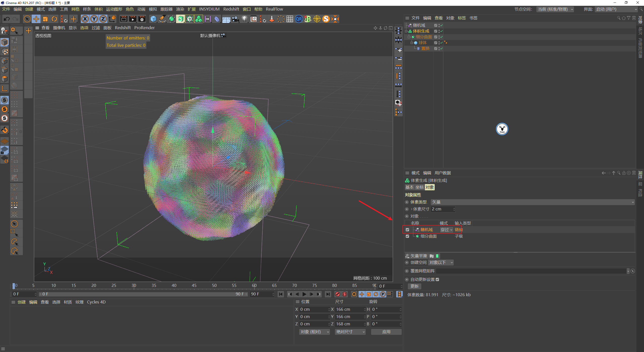Select the Scale tool in the top toolbar
Screen dimensions: 644x352
tap(45, 19)
